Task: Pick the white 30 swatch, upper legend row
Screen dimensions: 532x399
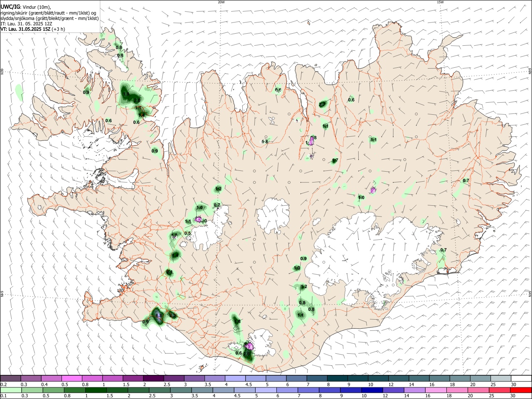Action: 521,379
